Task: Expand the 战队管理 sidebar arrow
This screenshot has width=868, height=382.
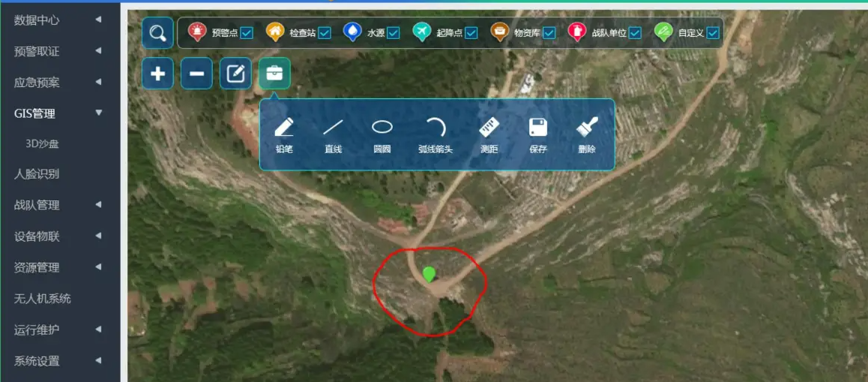Action: (98, 205)
